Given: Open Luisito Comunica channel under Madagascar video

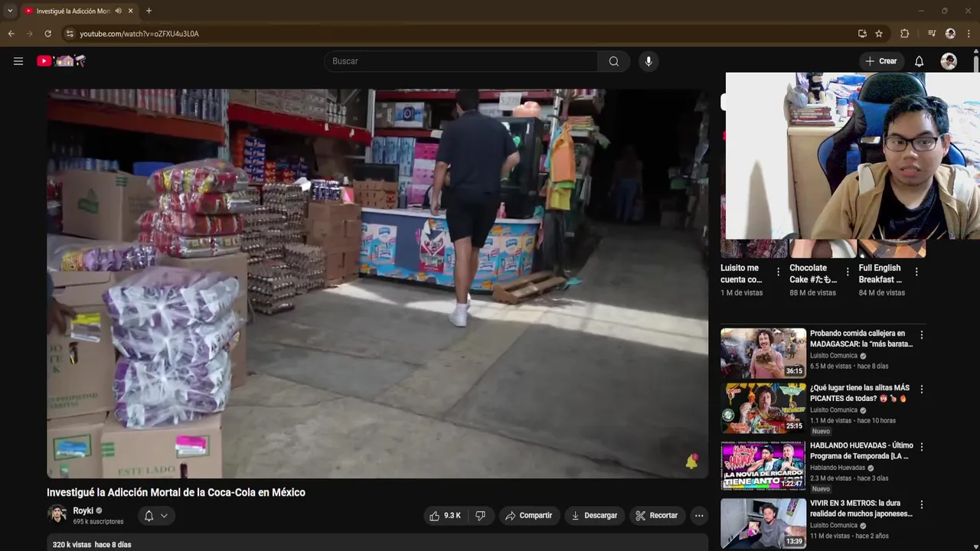Looking at the screenshot, I should 834,356.
